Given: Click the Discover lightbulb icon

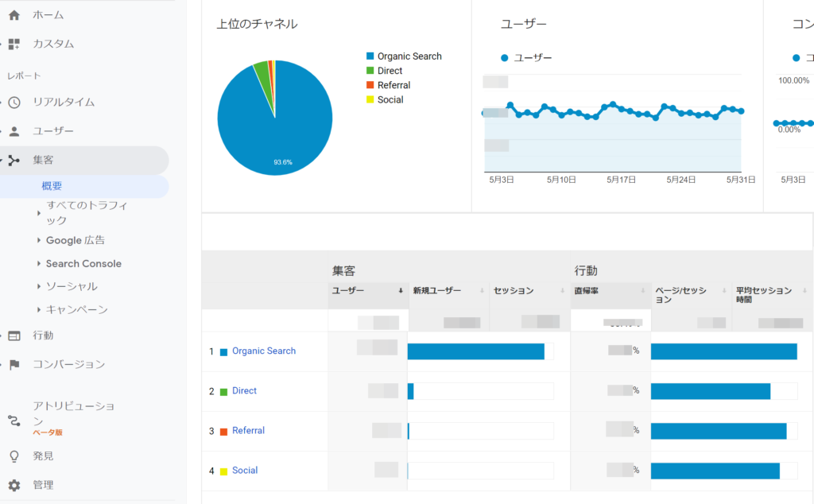Looking at the screenshot, I should click(14, 456).
